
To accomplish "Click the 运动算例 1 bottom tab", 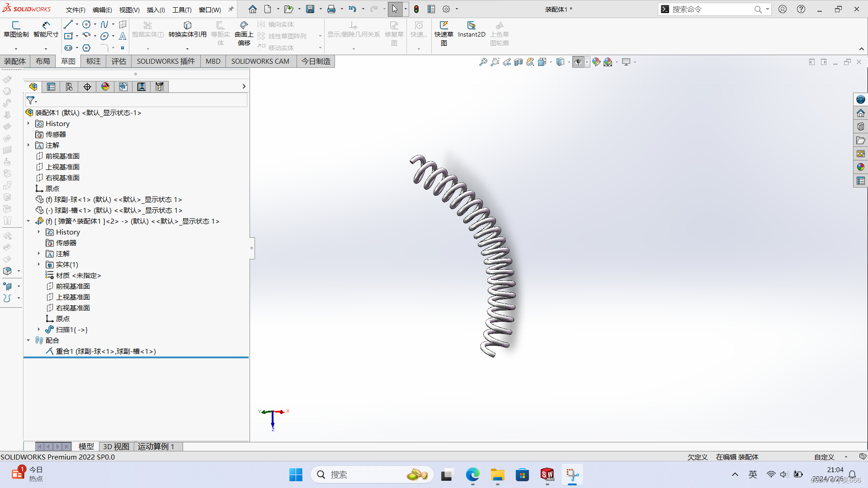I will pos(156,446).
